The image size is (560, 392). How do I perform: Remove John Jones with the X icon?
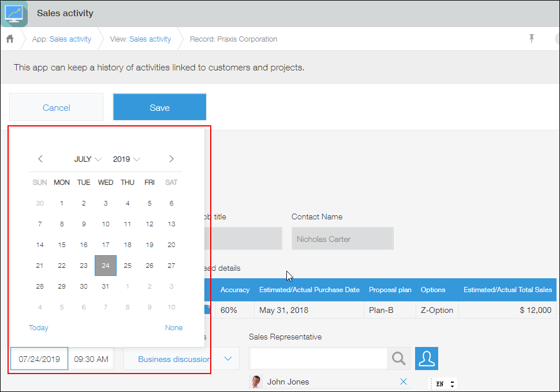coord(404,382)
